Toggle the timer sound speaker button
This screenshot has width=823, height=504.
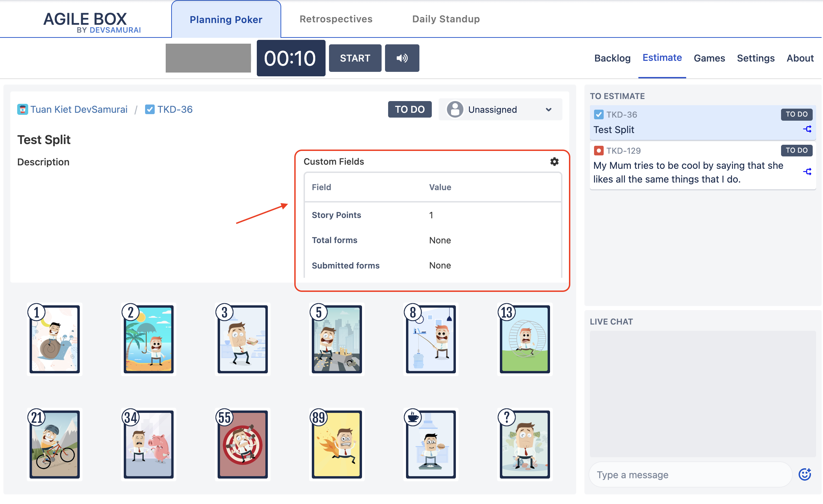[x=402, y=58]
